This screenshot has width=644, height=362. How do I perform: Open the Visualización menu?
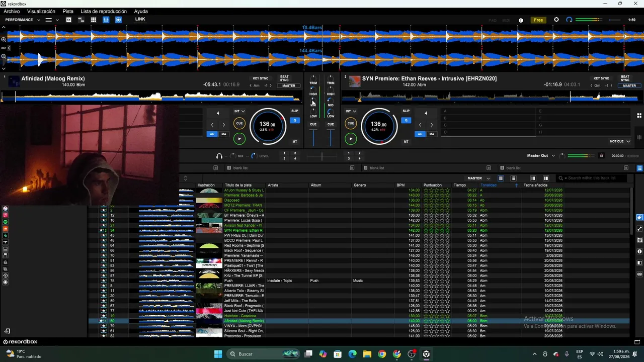pyautogui.click(x=41, y=11)
